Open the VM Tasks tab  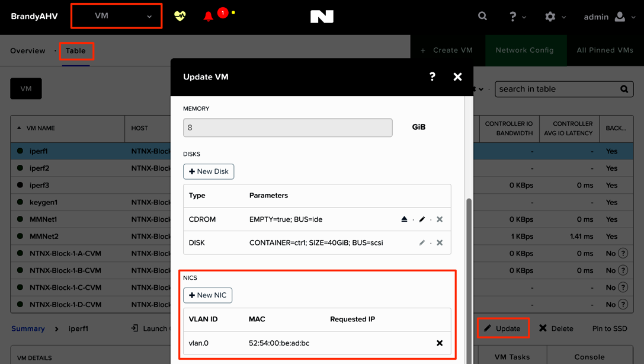pos(512,357)
